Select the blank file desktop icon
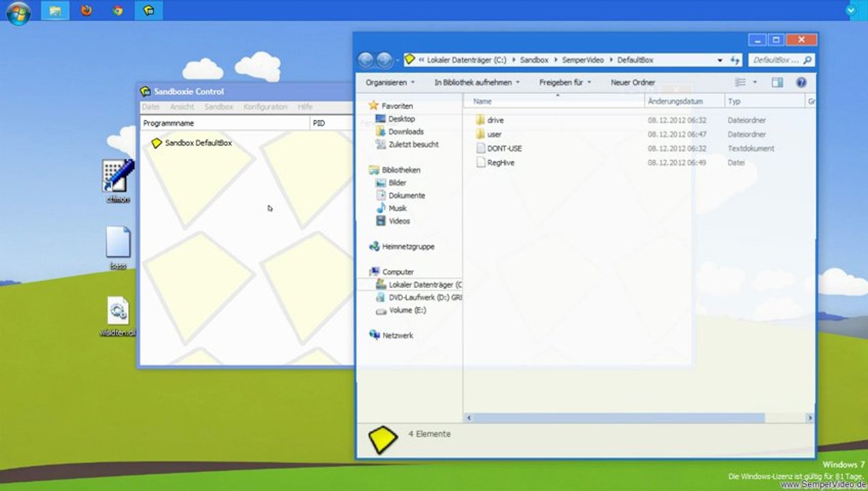Image resolution: width=868 pixels, height=491 pixels. point(118,248)
